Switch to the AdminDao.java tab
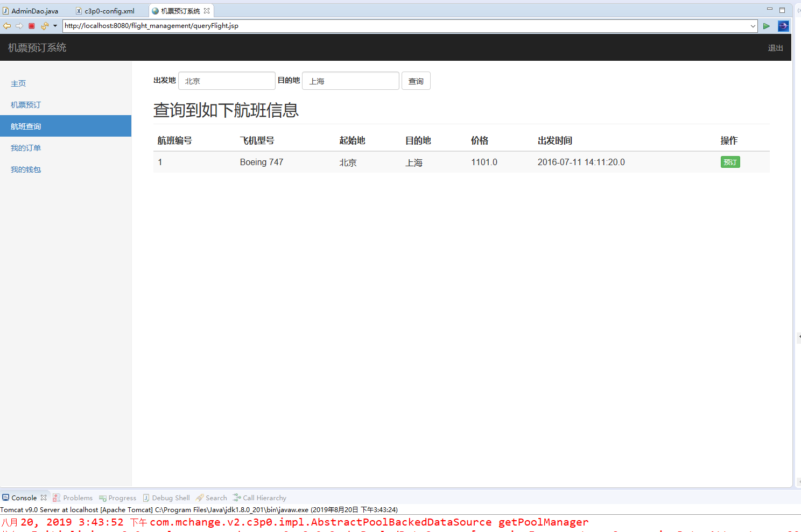Viewport: 801px width, 532px height. 34,10
